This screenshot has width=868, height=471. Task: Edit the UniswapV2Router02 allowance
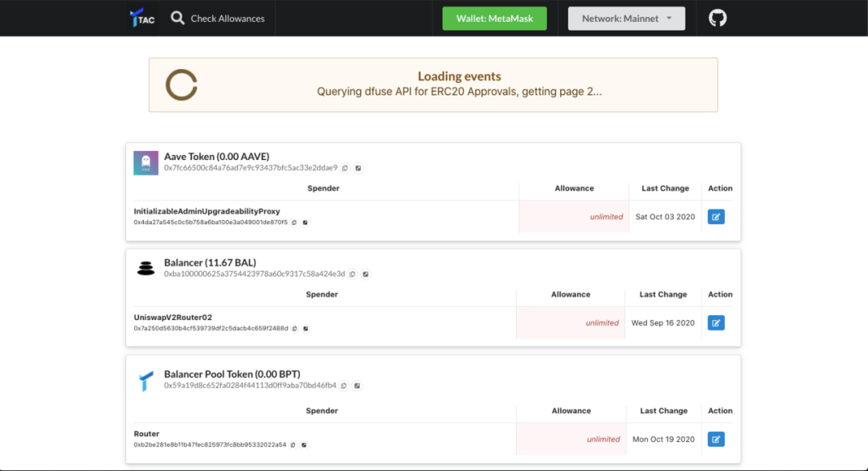716,322
